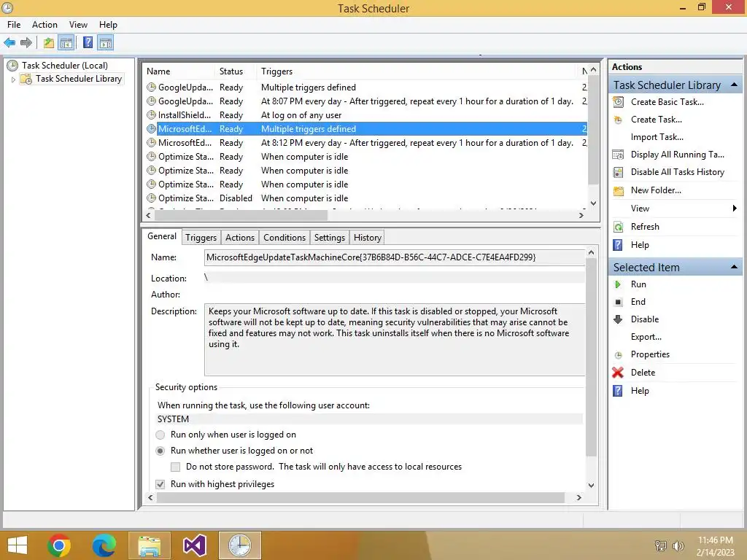The width and height of the screenshot is (747, 560).
Task: Collapse the Task Scheduler Library actions section
Action: 734,85
